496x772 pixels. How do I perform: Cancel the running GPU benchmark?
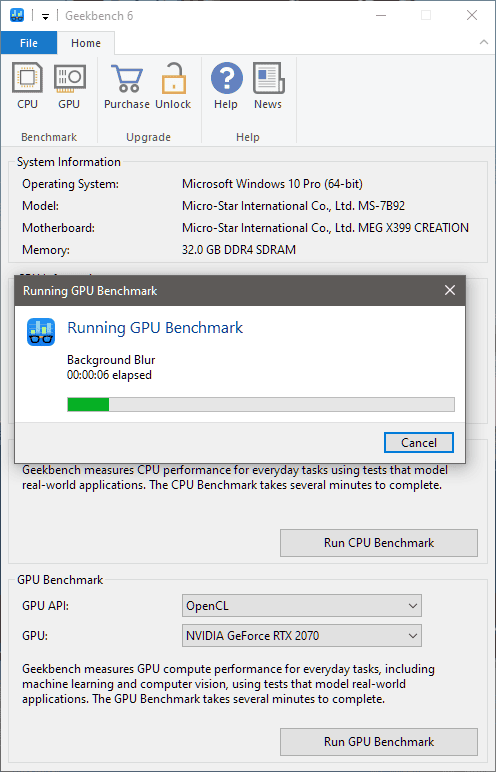tap(419, 443)
